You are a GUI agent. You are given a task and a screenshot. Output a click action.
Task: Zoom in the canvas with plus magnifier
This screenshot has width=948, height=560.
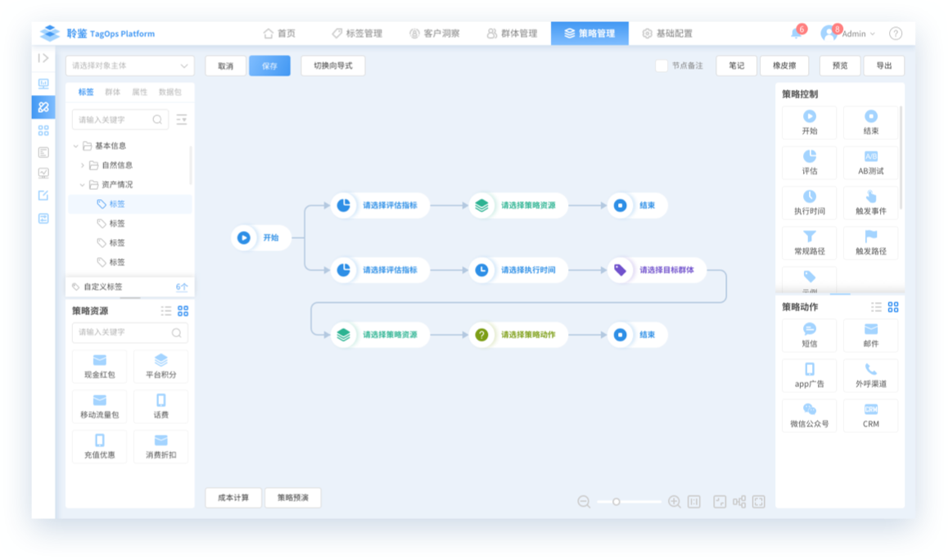674,502
